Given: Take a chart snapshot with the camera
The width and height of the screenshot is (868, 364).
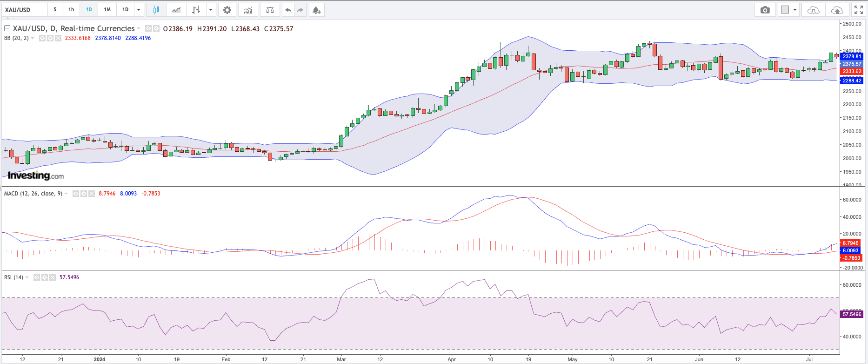Looking at the screenshot, I should tap(765, 10).
